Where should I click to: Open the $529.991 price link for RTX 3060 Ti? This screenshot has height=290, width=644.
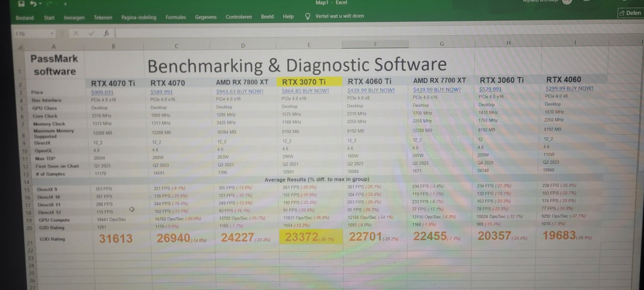click(x=491, y=89)
